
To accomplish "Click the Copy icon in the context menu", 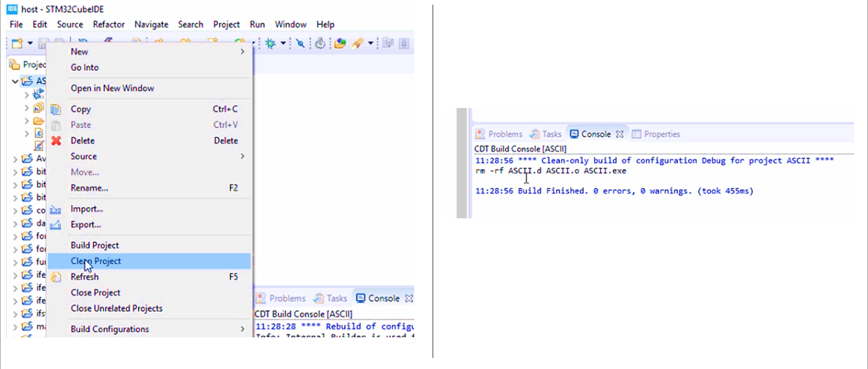I will [56, 109].
